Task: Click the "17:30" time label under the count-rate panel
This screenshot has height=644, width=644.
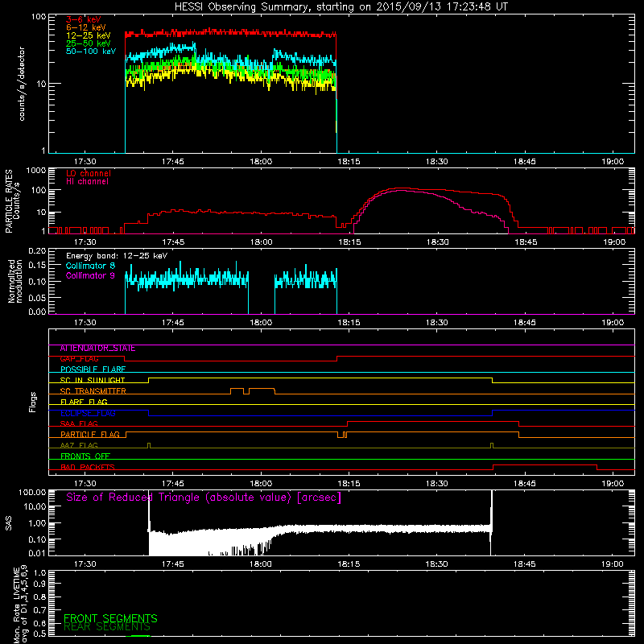Action: [85, 162]
